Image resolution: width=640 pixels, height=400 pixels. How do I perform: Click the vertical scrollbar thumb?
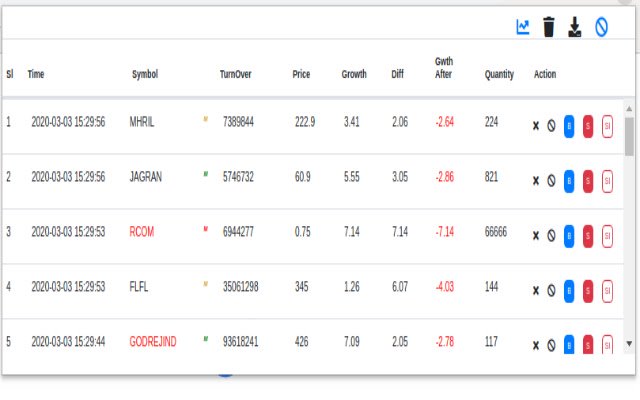pyautogui.click(x=629, y=137)
